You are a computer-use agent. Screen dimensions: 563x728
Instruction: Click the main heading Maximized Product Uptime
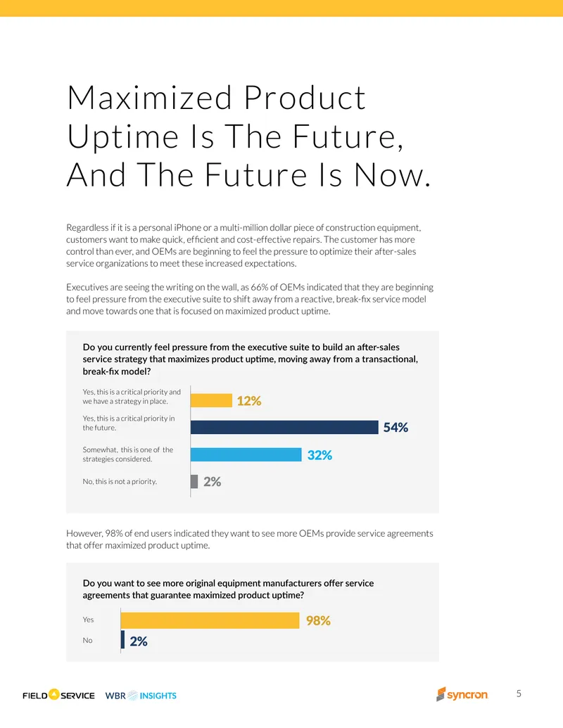tap(249, 136)
